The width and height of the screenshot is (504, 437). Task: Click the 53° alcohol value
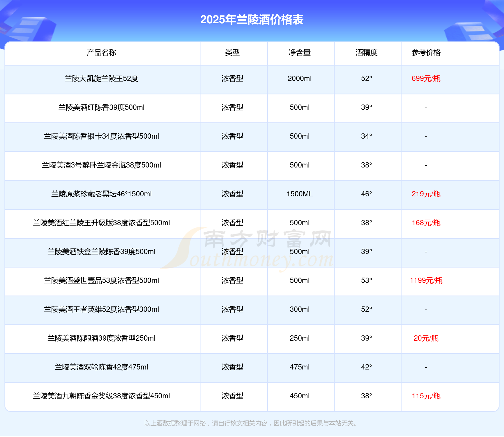(367, 280)
